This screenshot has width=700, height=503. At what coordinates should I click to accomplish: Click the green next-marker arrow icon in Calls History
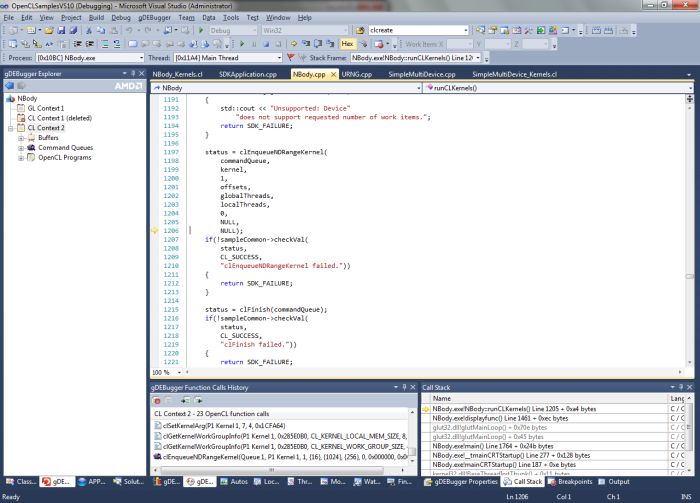(198, 400)
